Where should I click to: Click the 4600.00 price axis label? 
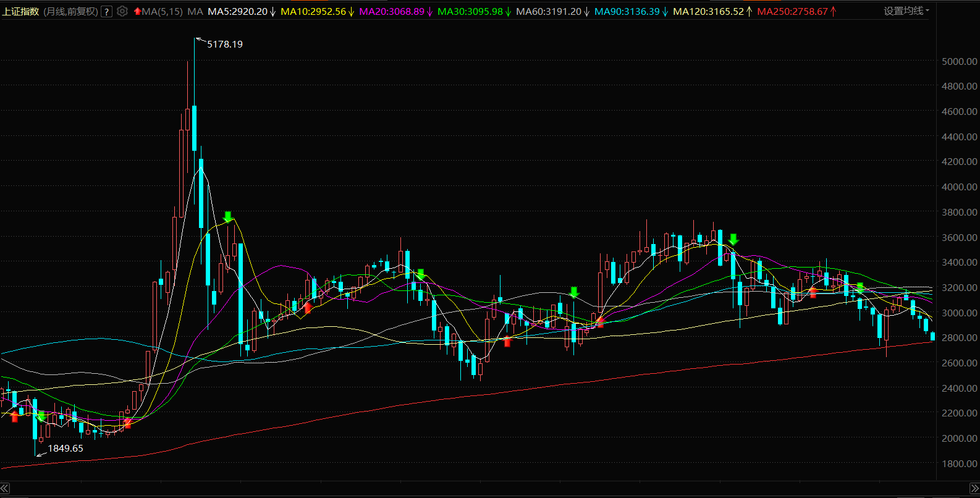(x=960, y=111)
